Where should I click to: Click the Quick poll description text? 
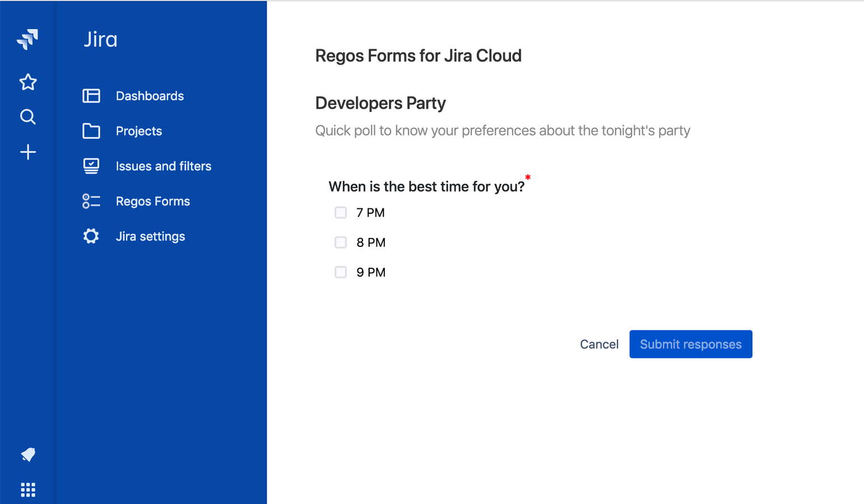tap(503, 130)
